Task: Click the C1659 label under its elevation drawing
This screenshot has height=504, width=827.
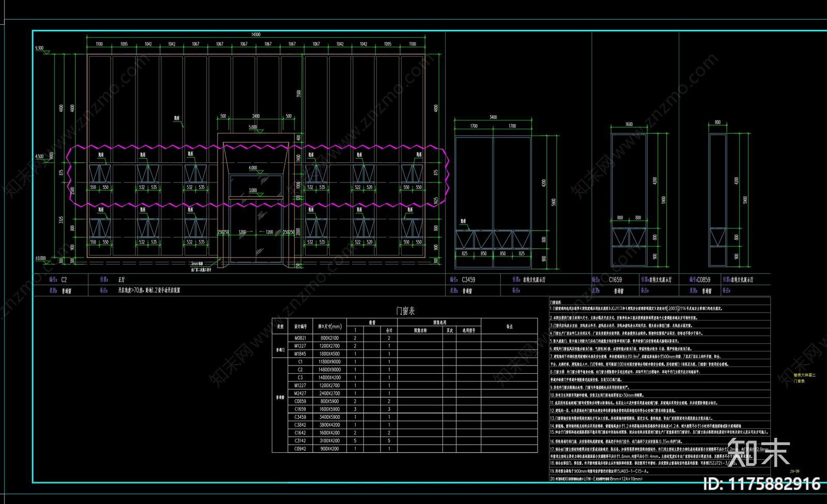Action: pyautogui.click(x=615, y=280)
